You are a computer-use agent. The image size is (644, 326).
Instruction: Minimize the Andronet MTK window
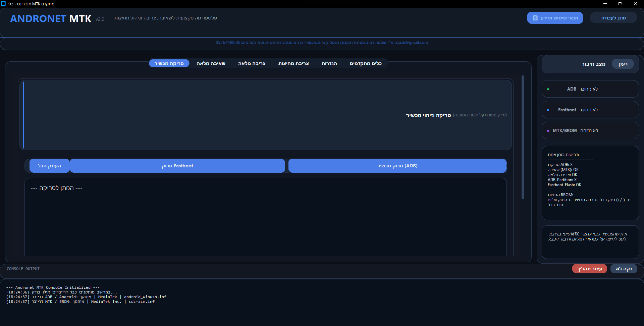[605, 4]
